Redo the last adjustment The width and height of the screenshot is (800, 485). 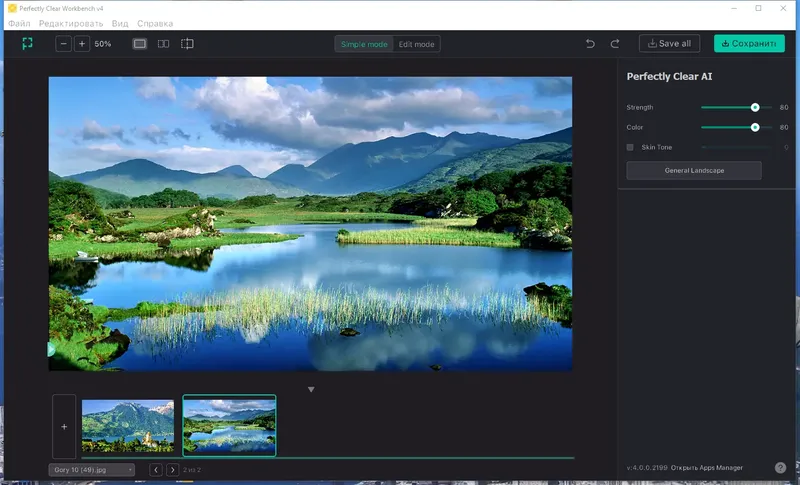[615, 44]
